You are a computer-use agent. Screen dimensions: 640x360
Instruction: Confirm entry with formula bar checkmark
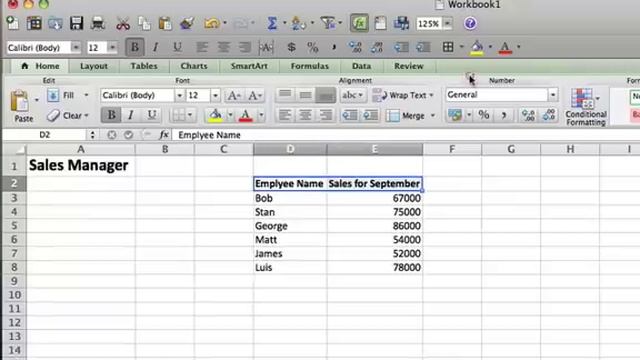coord(129,135)
